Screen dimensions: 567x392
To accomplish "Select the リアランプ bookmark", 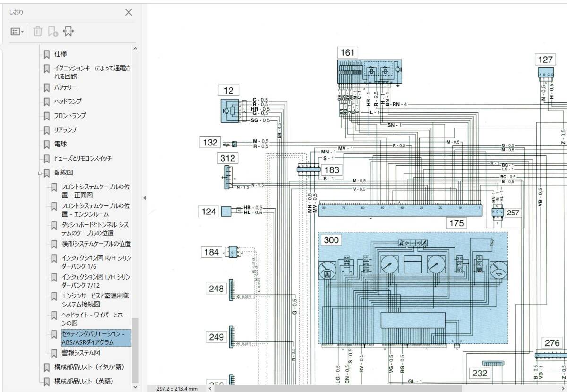I will click(x=65, y=130).
